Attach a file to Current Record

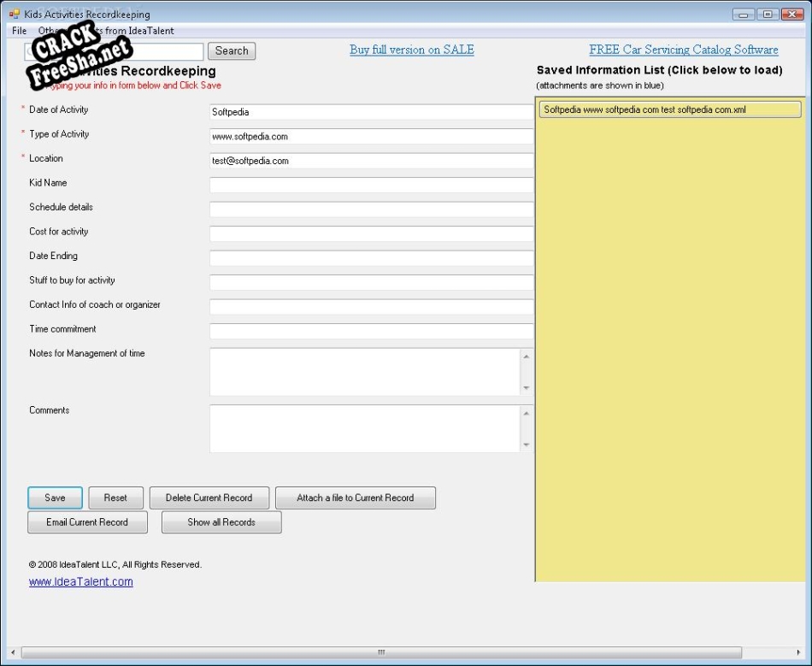(355, 498)
